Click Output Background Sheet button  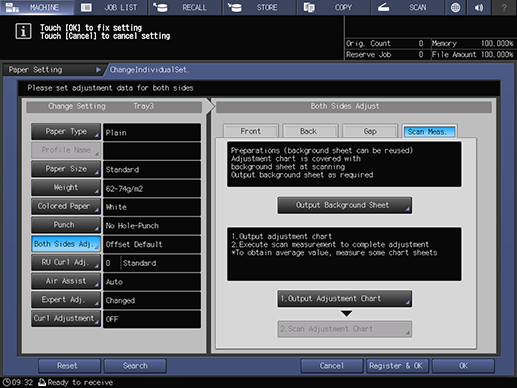[x=345, y=205]
